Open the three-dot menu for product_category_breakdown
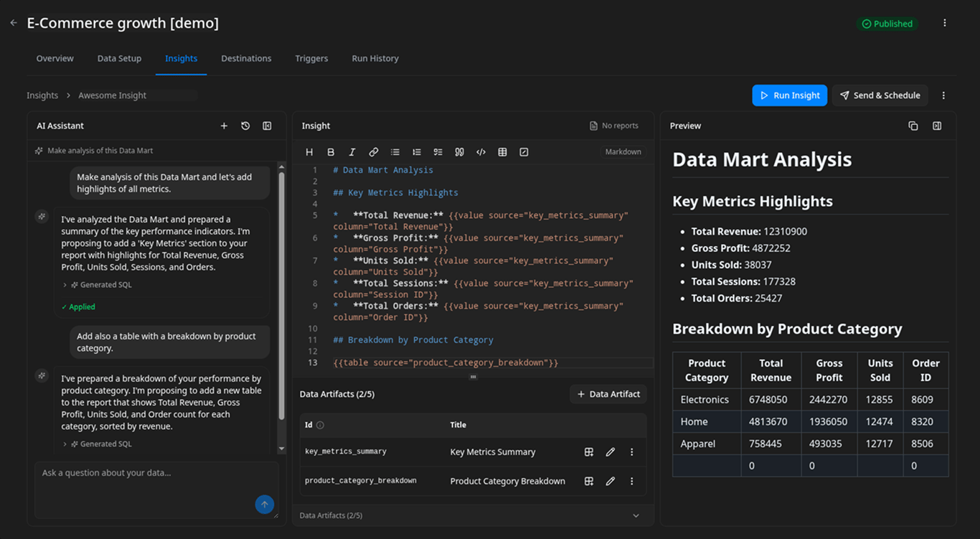Screen dimensions: 980x539 pos(632,481)
